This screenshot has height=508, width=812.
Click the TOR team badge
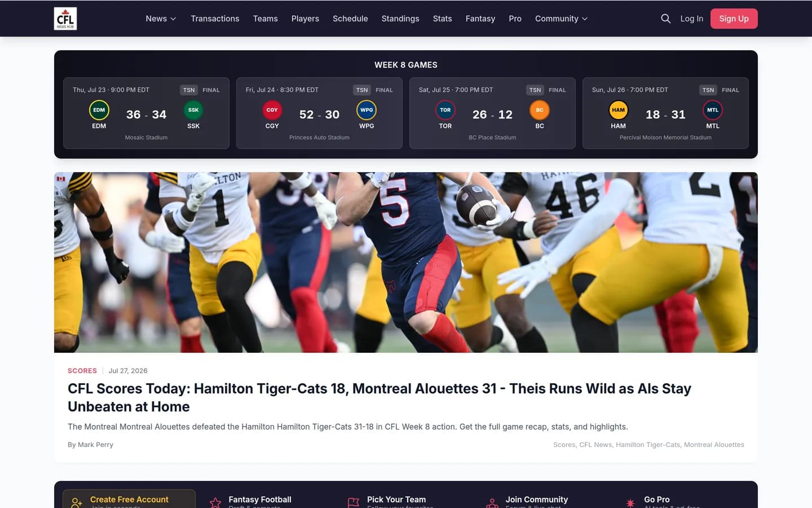[x=445, y=110]
